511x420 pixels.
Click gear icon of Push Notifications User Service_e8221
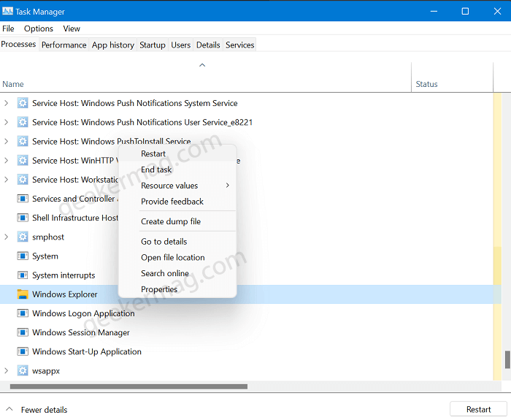tap(23, 122)
